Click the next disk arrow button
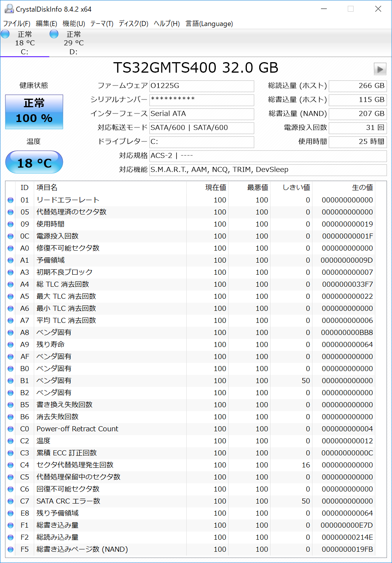The image size is (392, 563). pos(380,69)
